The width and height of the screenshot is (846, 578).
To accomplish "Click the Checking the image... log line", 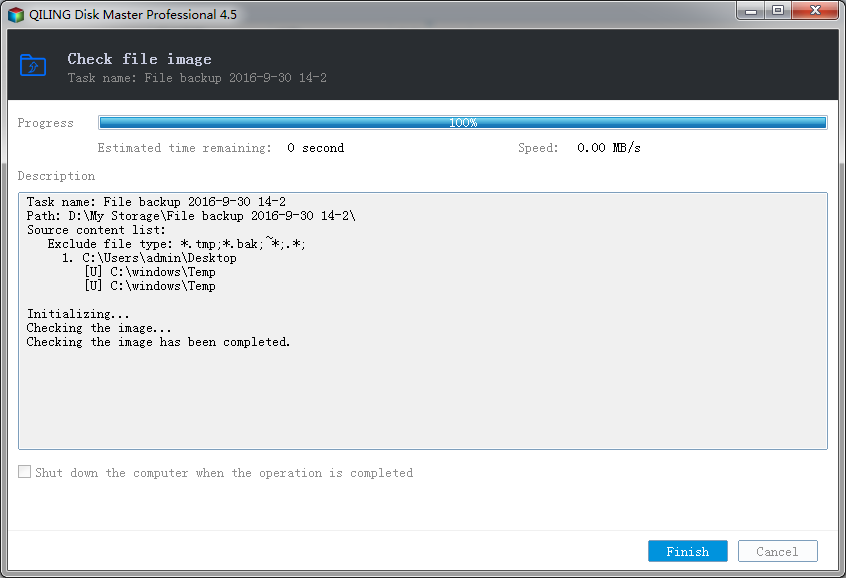I will click(x=99, y=328).
